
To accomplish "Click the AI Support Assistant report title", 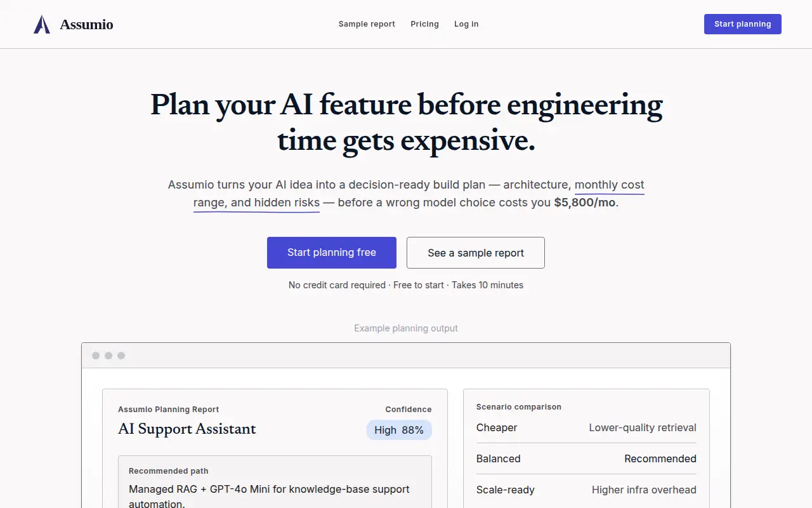I will pos(187,429).
